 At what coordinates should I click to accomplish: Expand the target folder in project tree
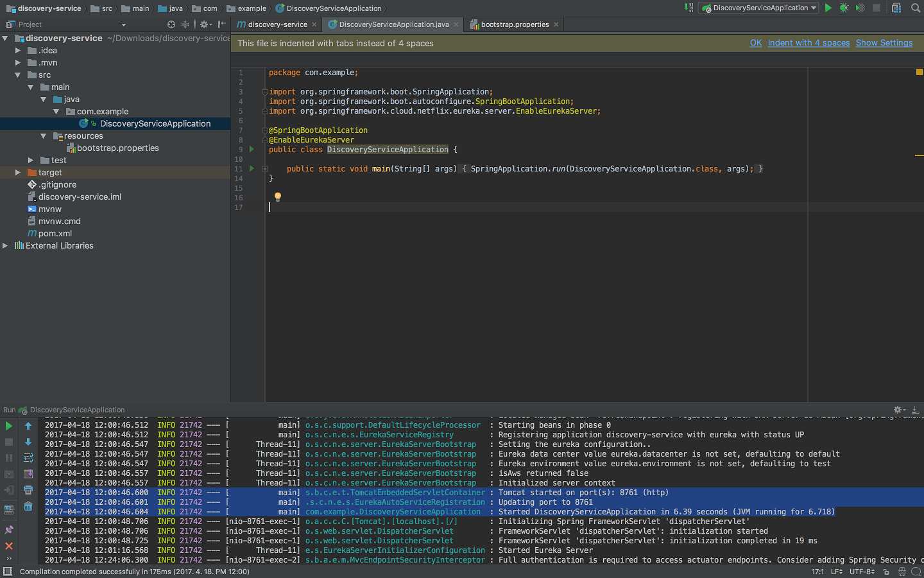pyautogui.click(x=18, y=172)
